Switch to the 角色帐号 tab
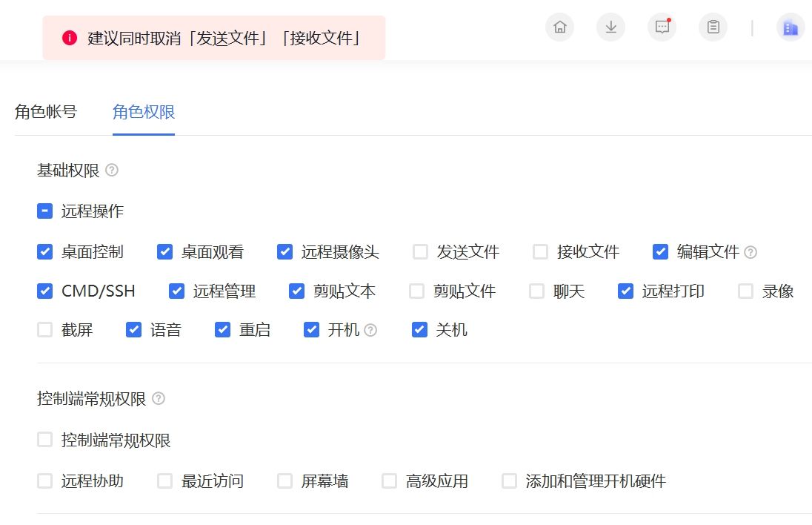 pos(46,112)
